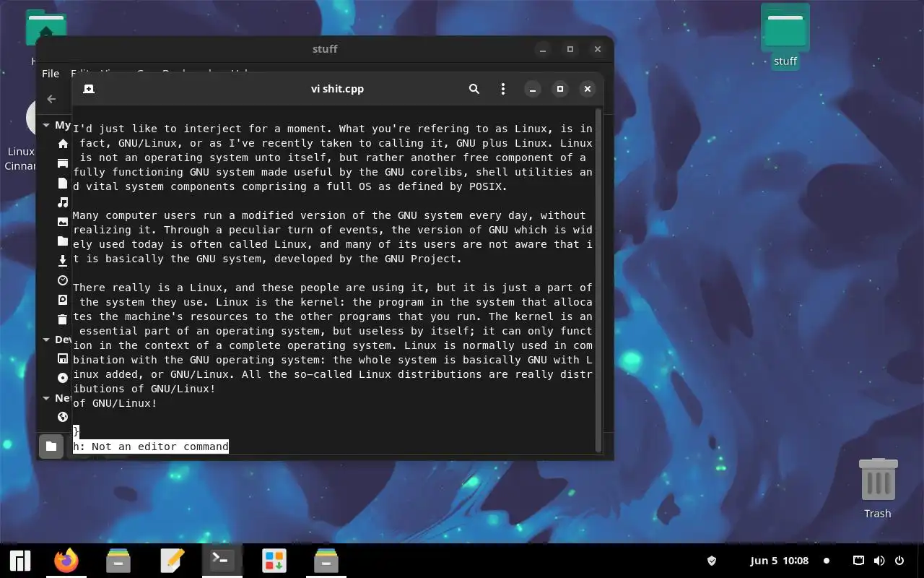Open the plain folder place in sidebar
The image size is (924, 578).
63,241
